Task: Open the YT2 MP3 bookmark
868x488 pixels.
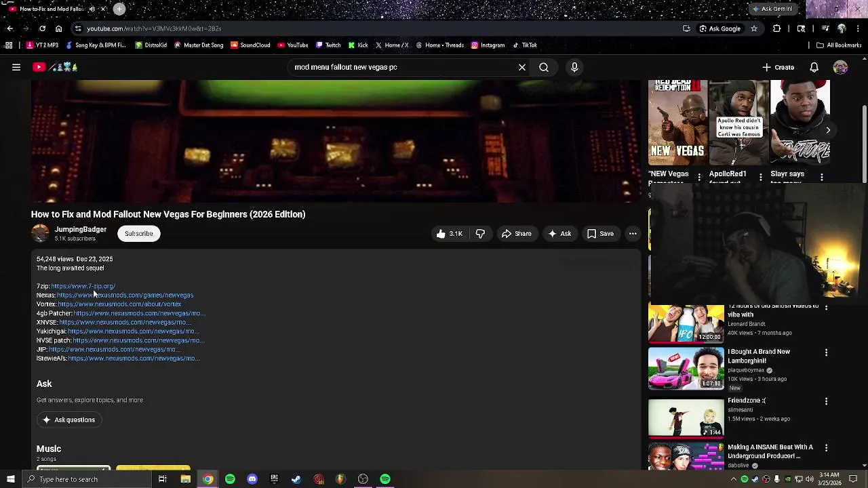Action: pos(42,45)
